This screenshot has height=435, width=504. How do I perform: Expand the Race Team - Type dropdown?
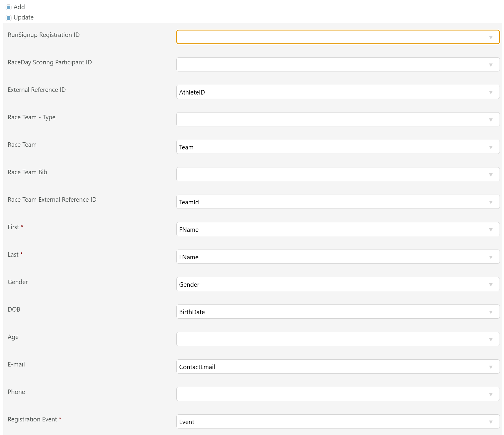click(338, 119)
